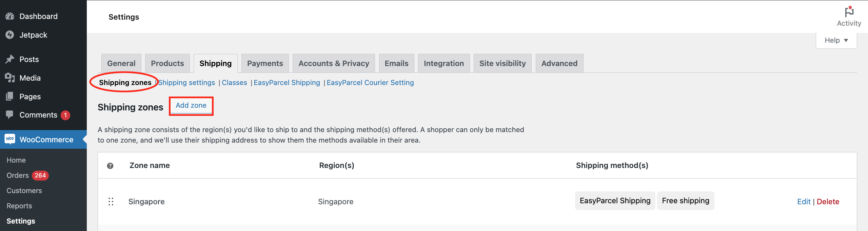Click the Jetpack lightning icon

10,35
